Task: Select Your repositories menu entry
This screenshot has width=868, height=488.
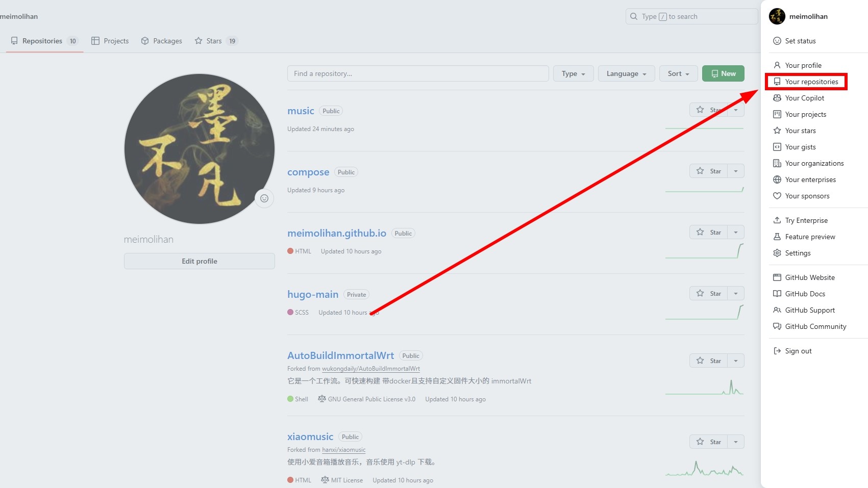Action: [x=806, y=82]
